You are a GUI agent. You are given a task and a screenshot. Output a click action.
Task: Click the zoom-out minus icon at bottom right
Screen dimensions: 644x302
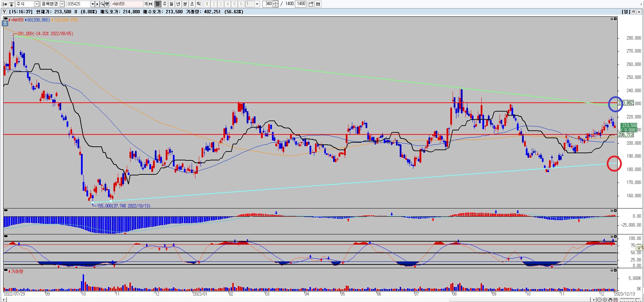click(x=599, y=300)
